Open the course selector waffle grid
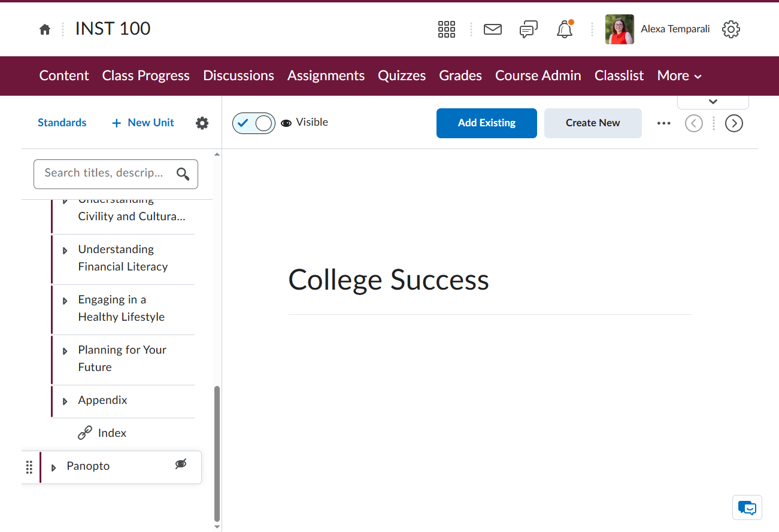This screenshot has width=779, height=532. pos(447,29)
